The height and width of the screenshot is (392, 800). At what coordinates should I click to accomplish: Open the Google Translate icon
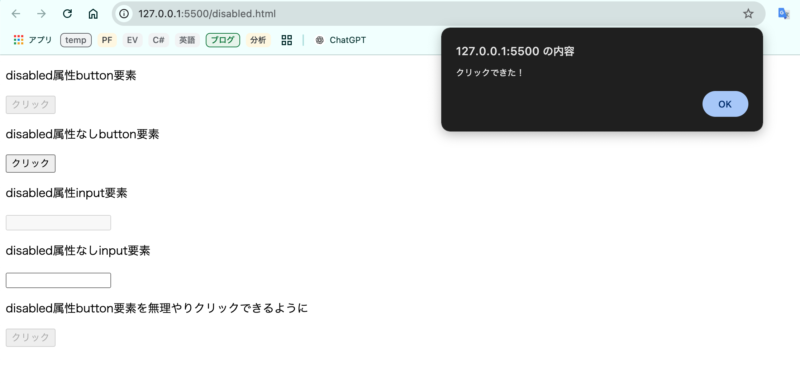click(784, 14)
